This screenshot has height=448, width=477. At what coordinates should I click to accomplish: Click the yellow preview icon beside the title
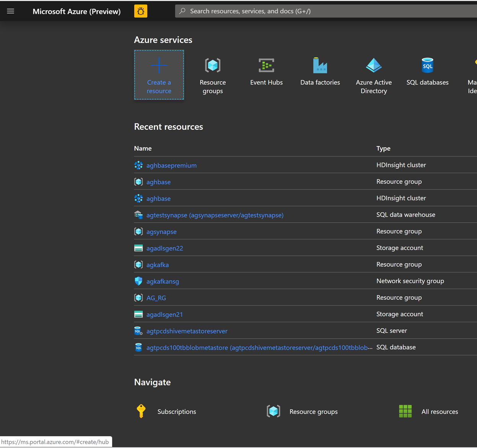coord(140,11)
